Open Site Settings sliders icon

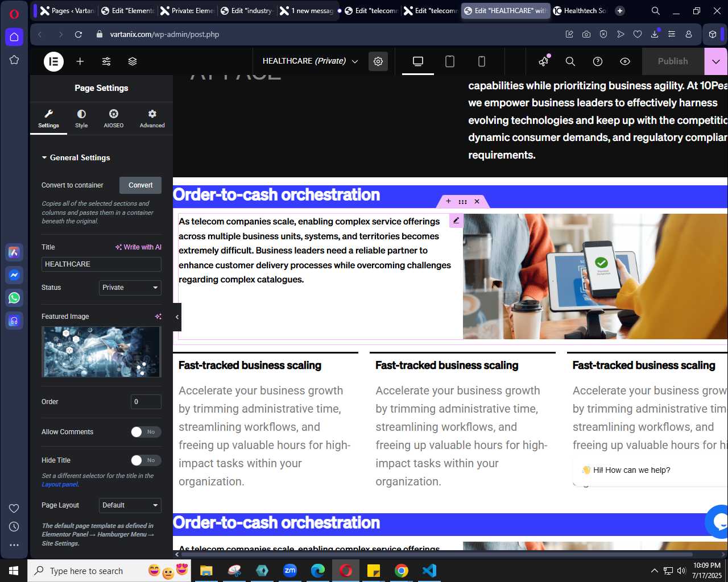click(106, 61)
